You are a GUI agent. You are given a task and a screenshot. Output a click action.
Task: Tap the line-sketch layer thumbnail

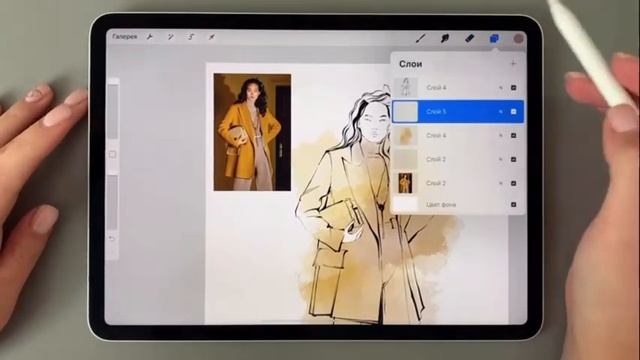406,87
